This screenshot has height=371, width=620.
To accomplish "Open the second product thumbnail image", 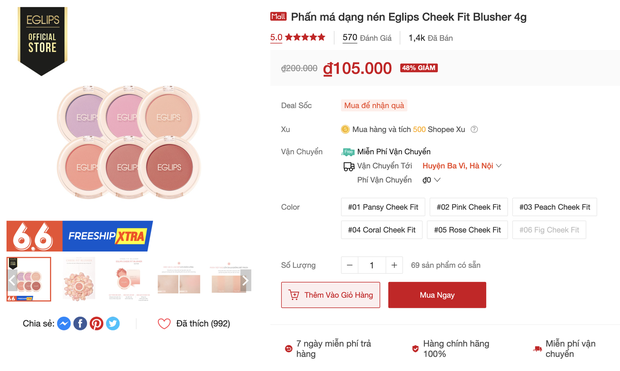I will point(79,279).
